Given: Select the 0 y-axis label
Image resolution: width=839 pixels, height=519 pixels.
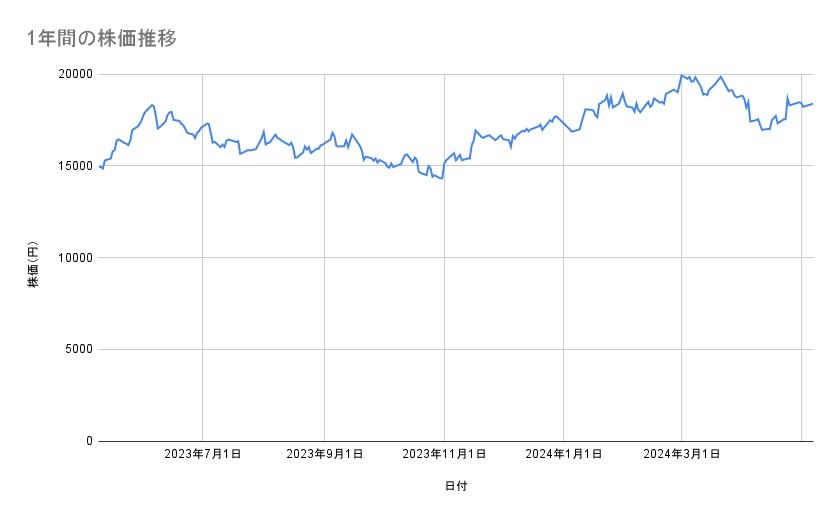Looking at the screenshot, I should click(x=88, y=441).
